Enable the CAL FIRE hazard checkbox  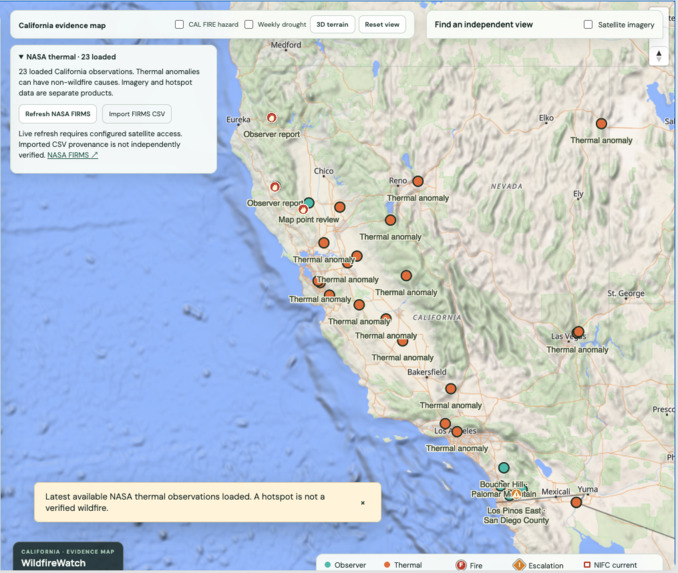point(179,25)
